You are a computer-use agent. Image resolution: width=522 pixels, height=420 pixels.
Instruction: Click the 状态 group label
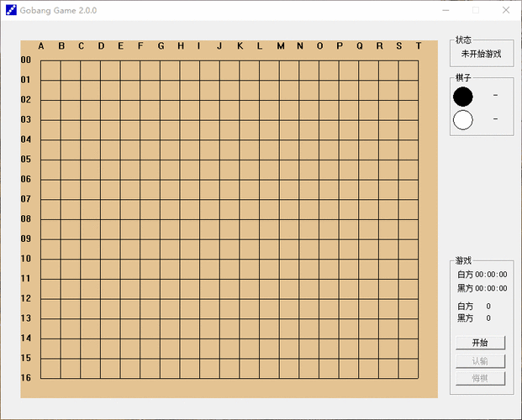point(463,40)
